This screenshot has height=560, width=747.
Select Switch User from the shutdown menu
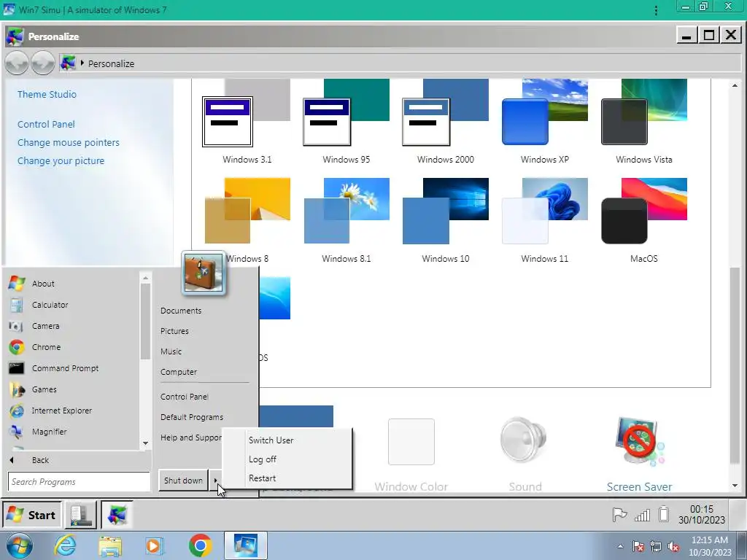[x=271, y=440]
